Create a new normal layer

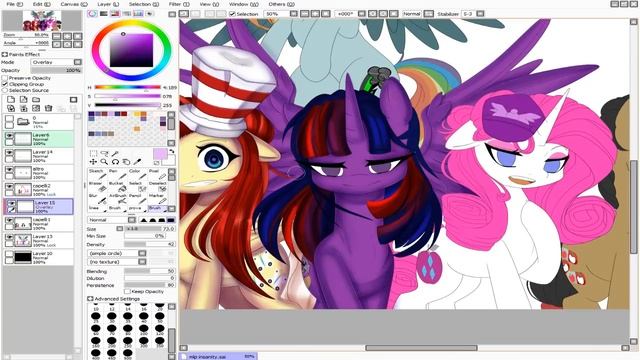[11, 100]
